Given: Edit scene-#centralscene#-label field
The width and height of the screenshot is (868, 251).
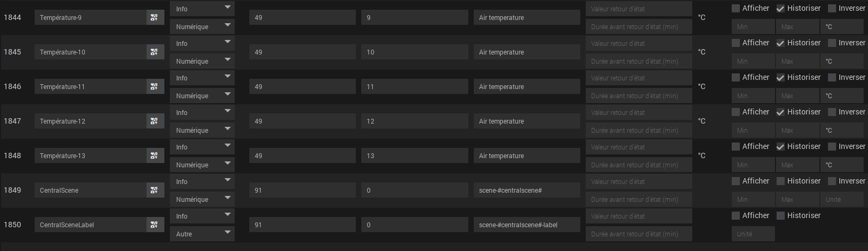Looking at the screenshot, I should [x=527, y=225].
